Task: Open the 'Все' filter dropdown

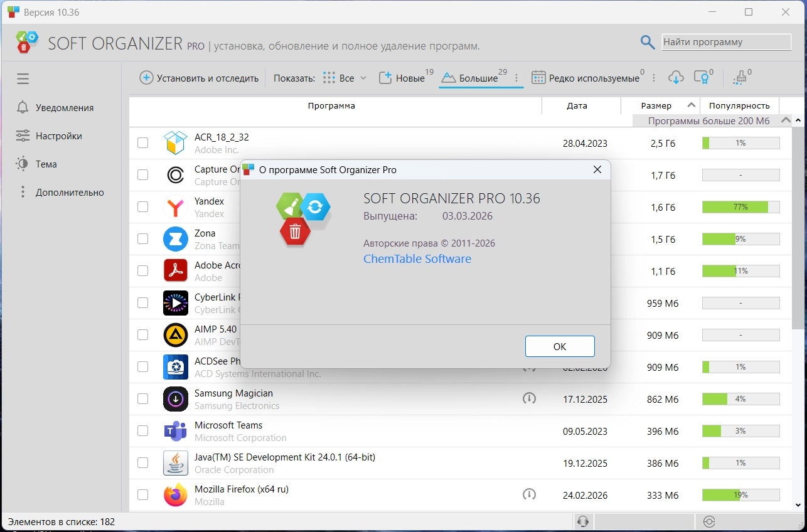Action: click(x=345, y=78)
